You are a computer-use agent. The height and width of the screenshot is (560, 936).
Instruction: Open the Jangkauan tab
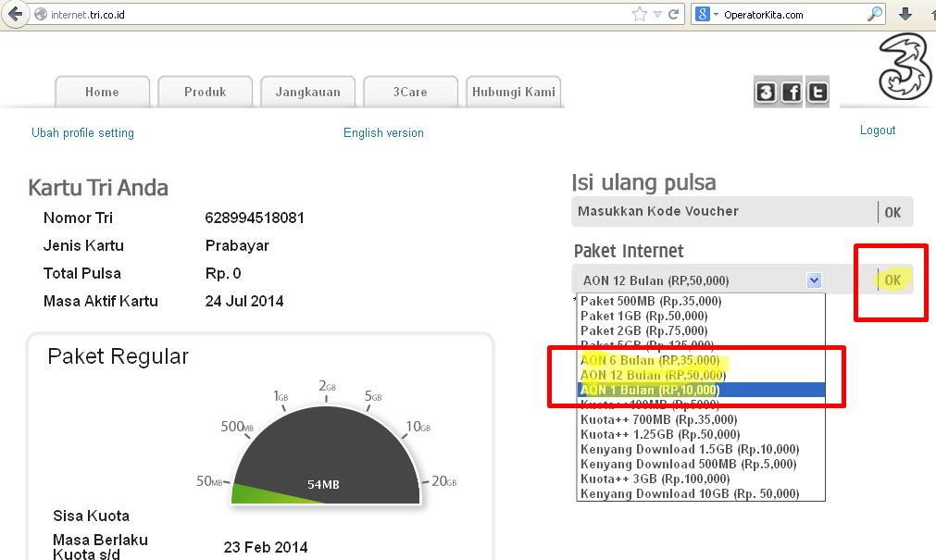pos(307,92)
